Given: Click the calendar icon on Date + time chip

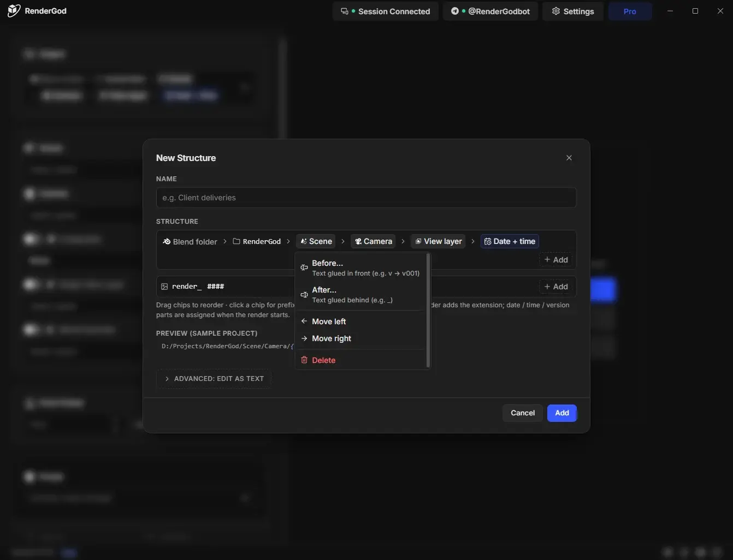Looking at the screenshot, I should 488,241.
